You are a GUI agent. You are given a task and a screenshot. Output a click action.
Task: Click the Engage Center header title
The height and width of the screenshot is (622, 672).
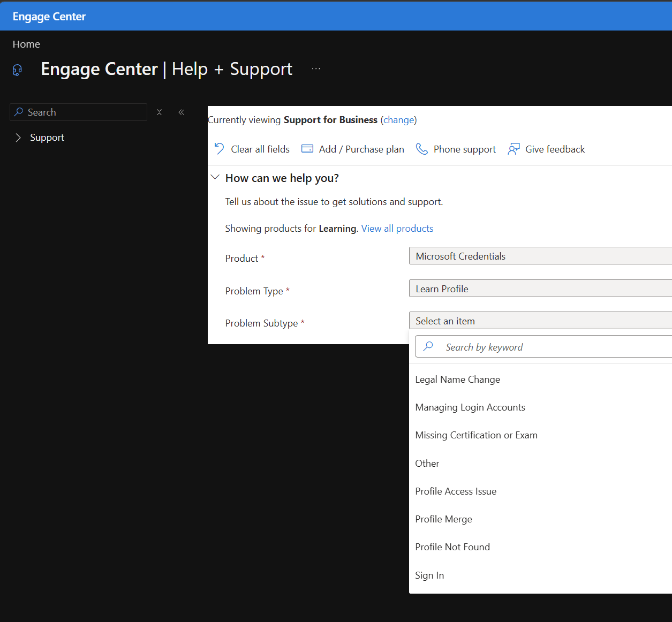49,17
